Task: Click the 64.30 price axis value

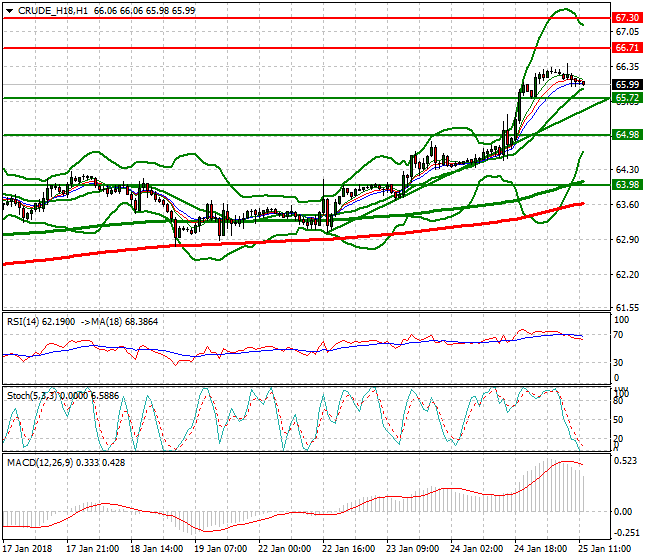Action: 627,170
